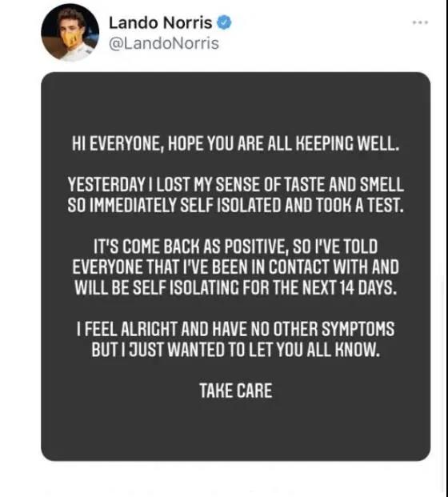This screenshot has width=448, height=497.
Task: Click the "TAKE CARE" text in image
Action: 236,391
